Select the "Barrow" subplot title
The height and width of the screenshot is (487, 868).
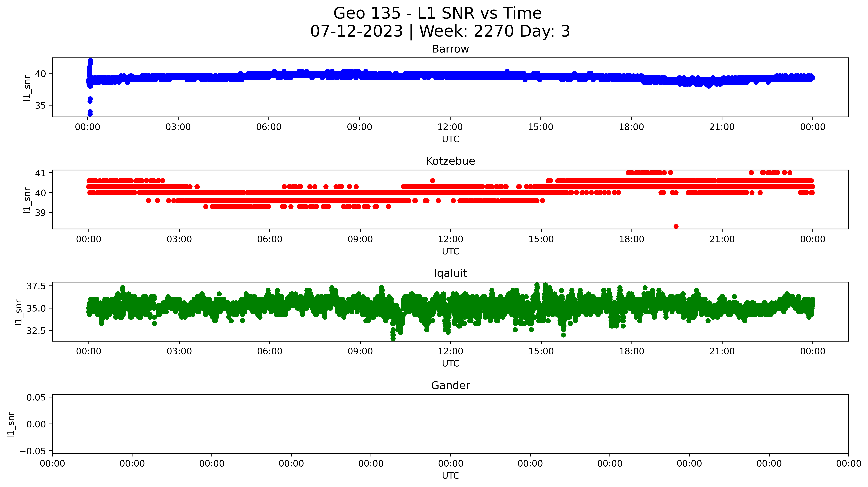(x=451, y=49)
